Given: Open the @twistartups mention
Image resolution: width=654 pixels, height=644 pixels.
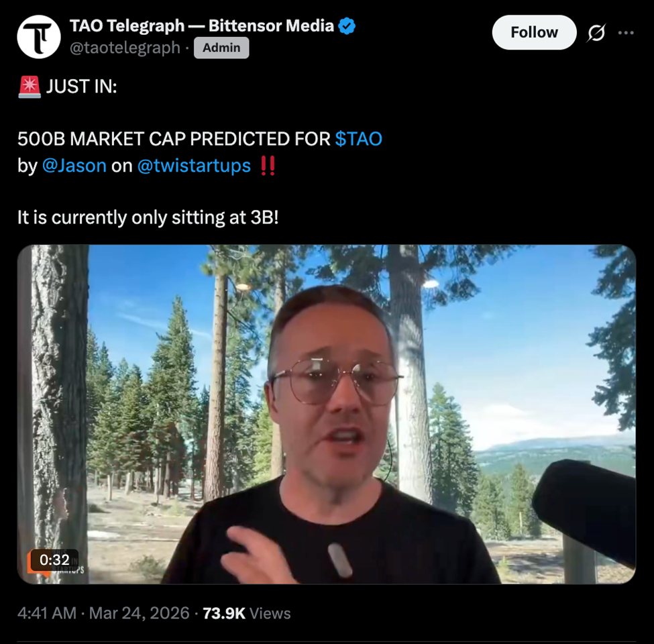Looking at the screenshot, I should [194, 166].
